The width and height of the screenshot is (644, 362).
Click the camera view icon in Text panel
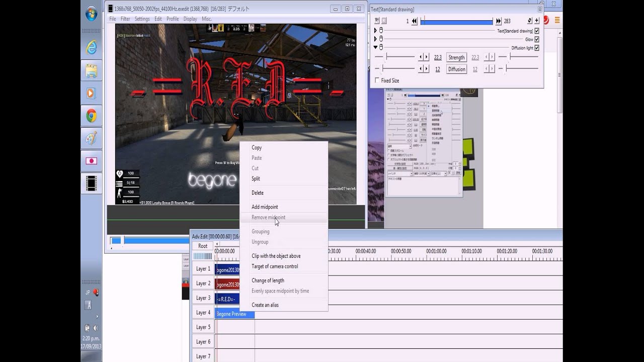pyautogui.click(x=377, y=21)
